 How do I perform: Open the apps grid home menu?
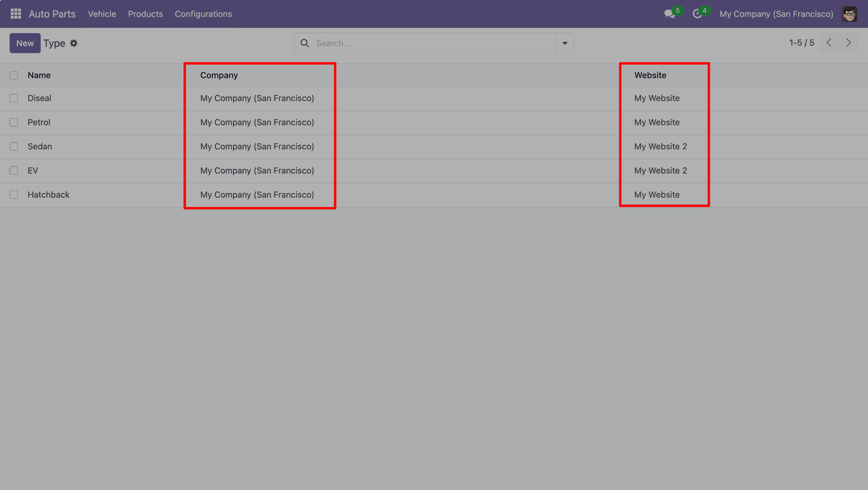(x=16, y=14)
